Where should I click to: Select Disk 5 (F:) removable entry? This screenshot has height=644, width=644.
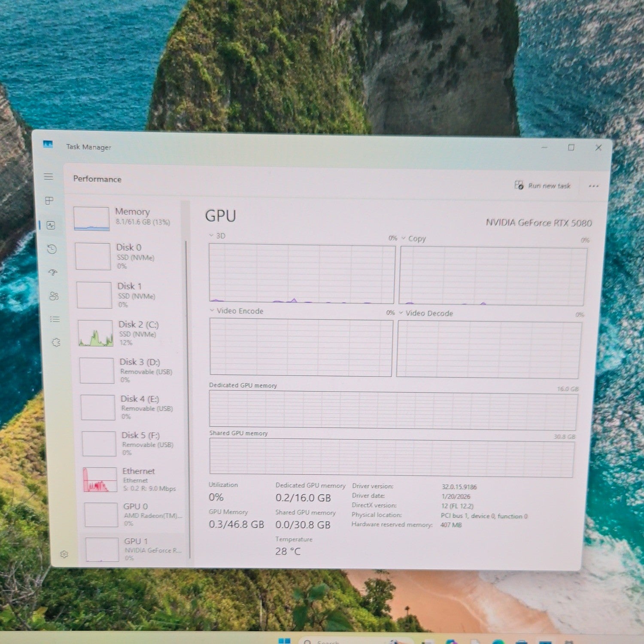coord(134,444)
